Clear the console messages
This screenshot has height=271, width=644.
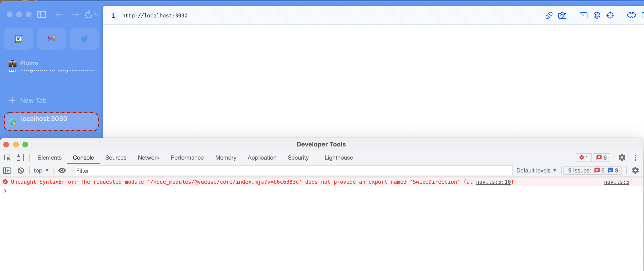click(21, 170)
